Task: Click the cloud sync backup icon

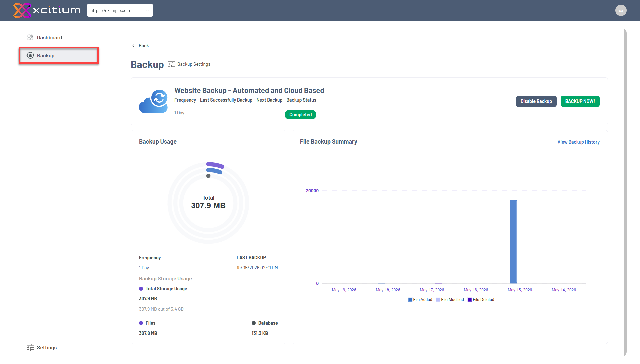Action: tap(153, 101)
